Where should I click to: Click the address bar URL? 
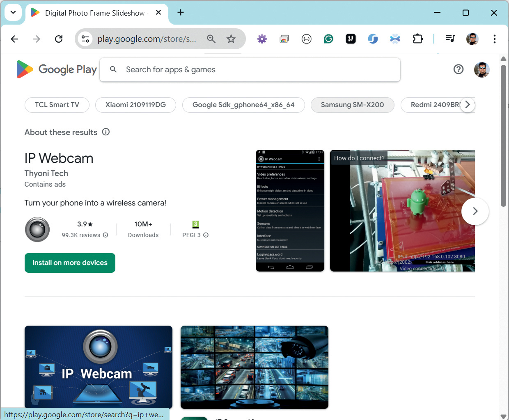click(147, 39)
